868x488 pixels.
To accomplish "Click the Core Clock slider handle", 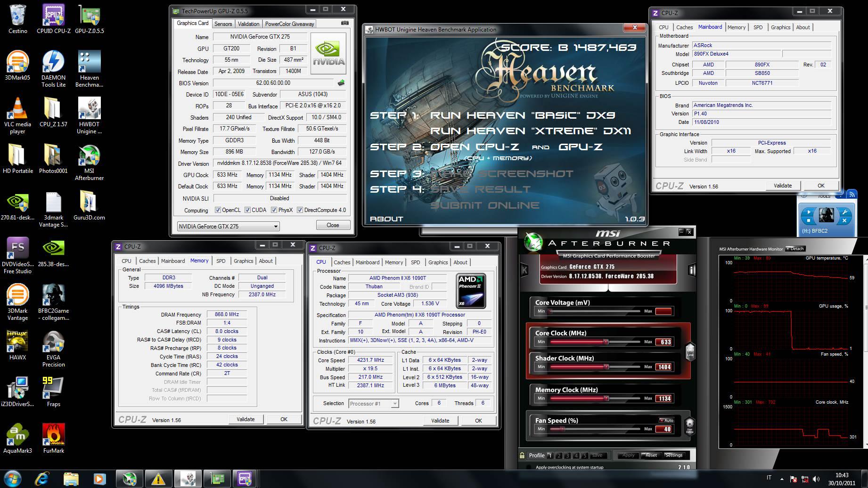I will pyautogui.click(x=606, y=342).
